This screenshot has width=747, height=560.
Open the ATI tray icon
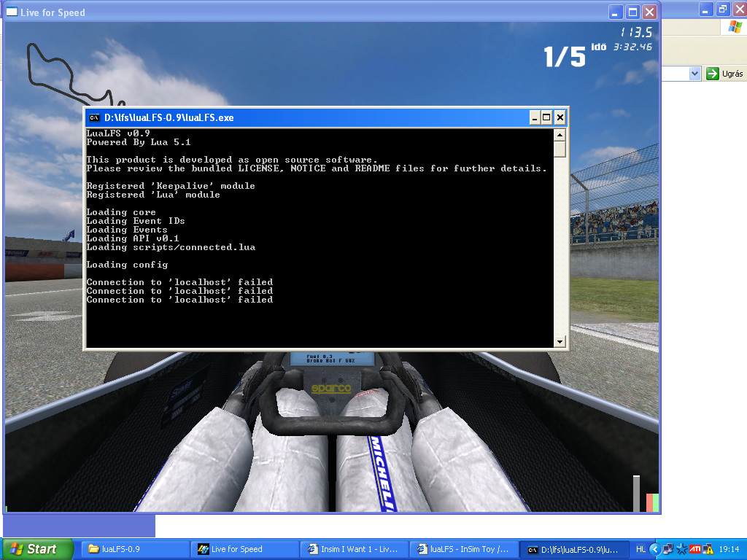[x=695, y=549]
